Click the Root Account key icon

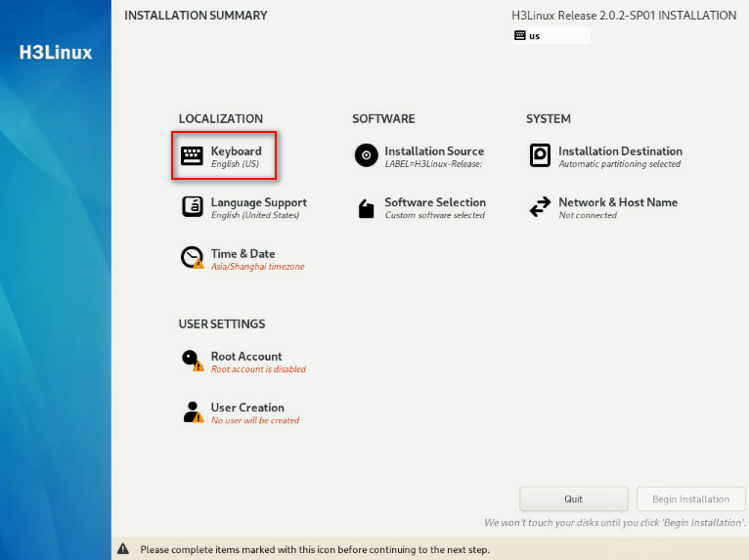[x=193, y=361]
